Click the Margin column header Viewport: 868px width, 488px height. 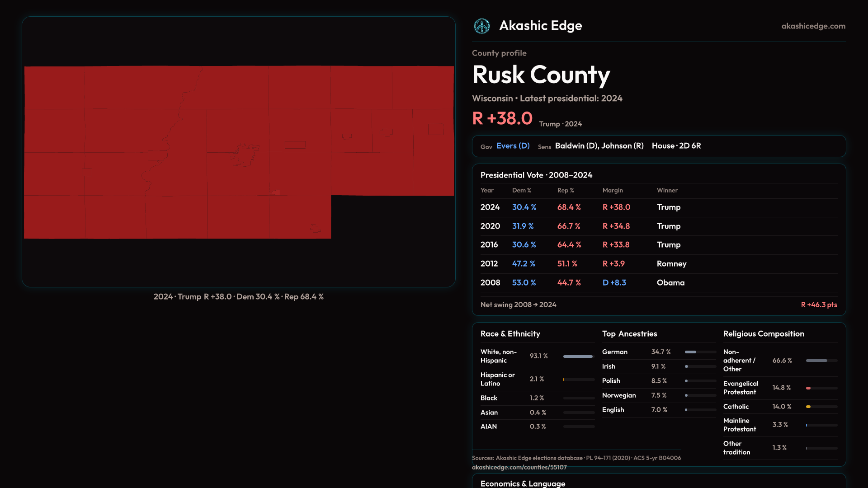click(x=612, y=191)
